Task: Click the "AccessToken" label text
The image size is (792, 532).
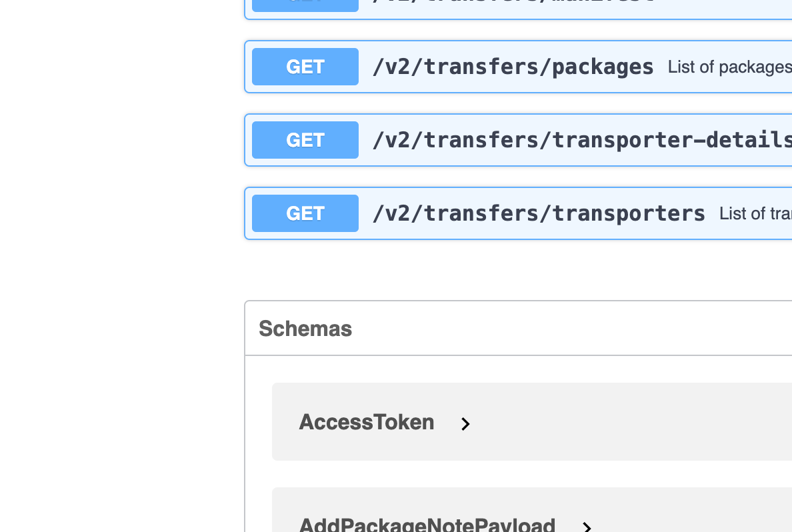Action: pos(367,422)
